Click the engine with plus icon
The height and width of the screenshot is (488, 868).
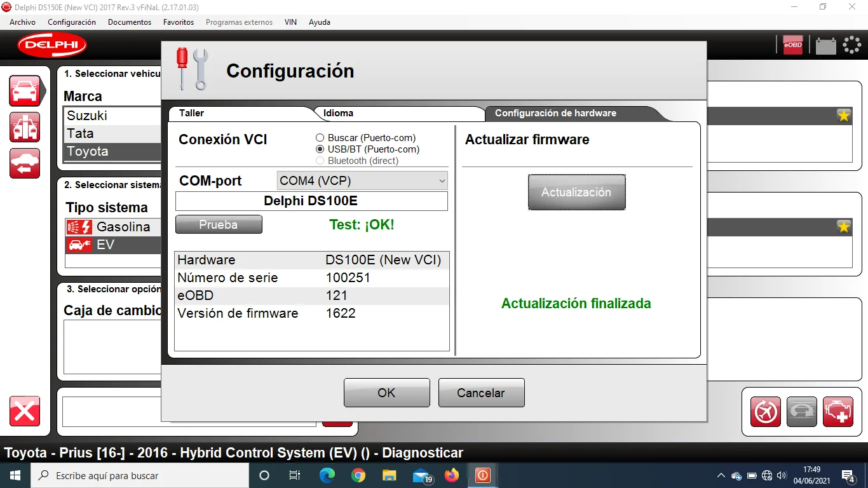pos(838,412)
